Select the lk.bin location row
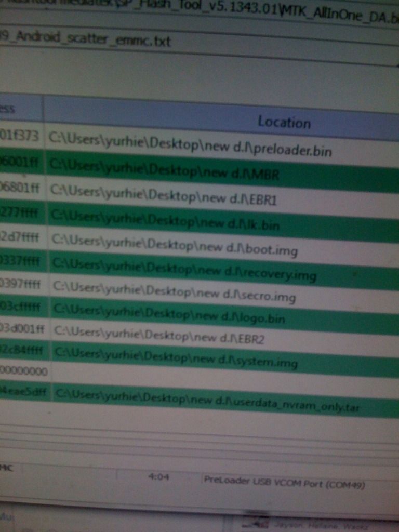Image resolution: width=399 pixels, height=532 pixels. pyautogui.click(x=166, y=221)
